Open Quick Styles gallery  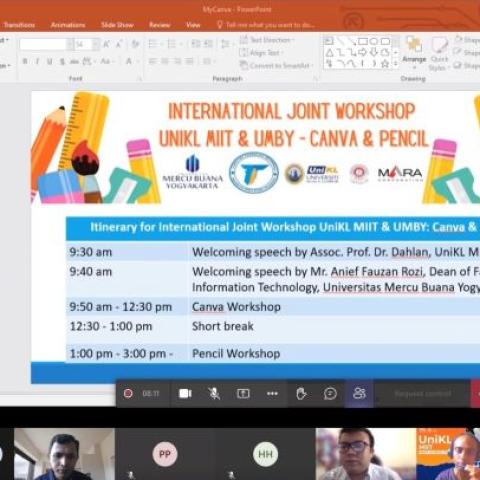(x=439, y=53)
